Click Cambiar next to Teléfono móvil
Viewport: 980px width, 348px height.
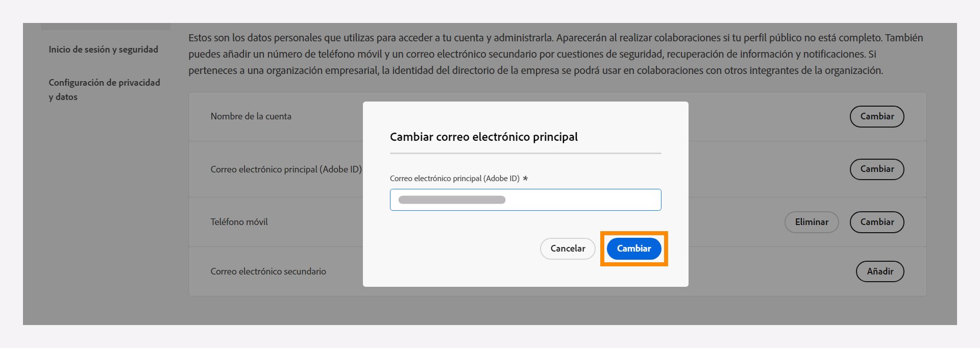click(x=876, y=222)
